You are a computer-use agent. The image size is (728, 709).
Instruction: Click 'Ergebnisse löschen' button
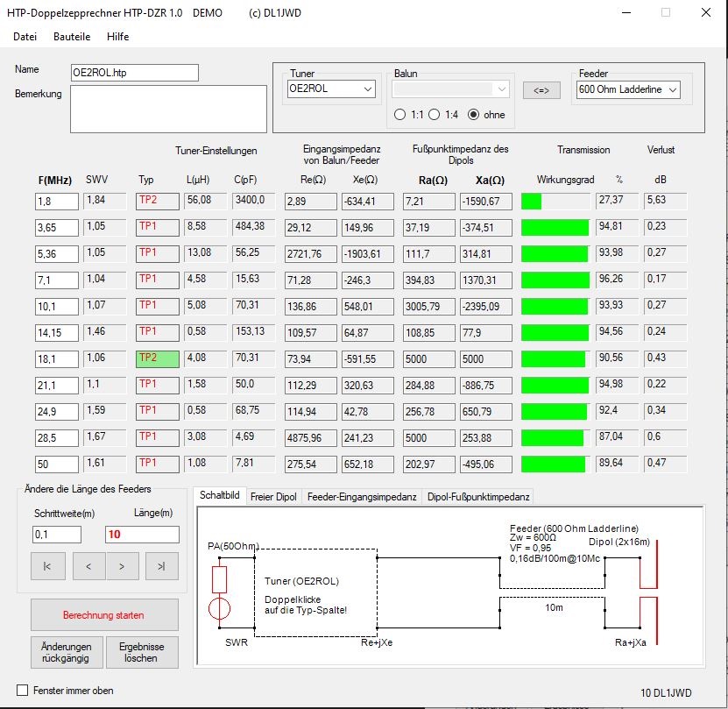[143, 652]
